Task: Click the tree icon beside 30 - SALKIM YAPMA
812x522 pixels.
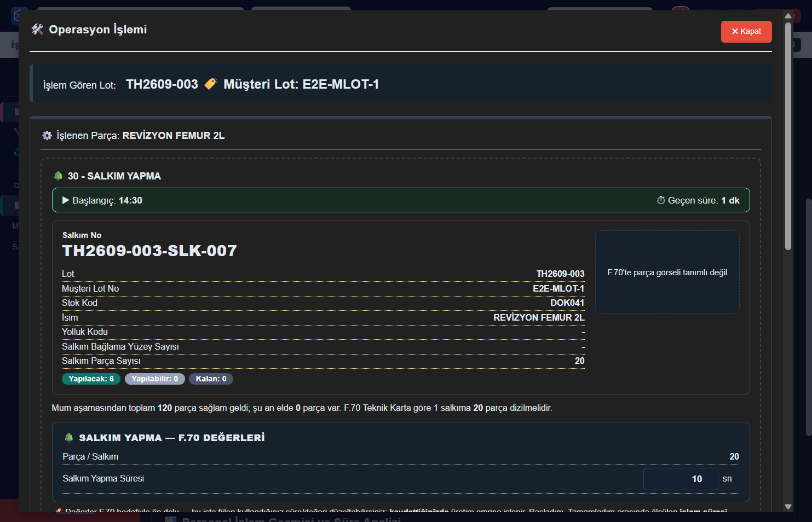Action: [x=58, y=176]
